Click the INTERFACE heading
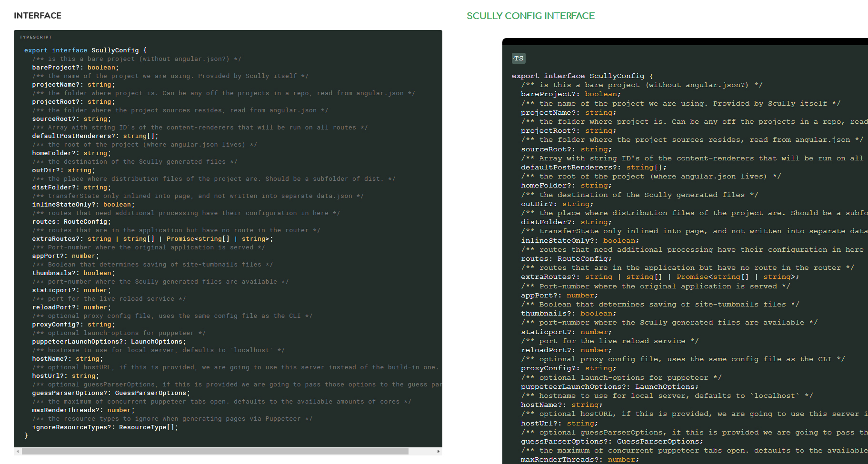The height and width of the screenshot is (464, 868). [x=38, y=16]
